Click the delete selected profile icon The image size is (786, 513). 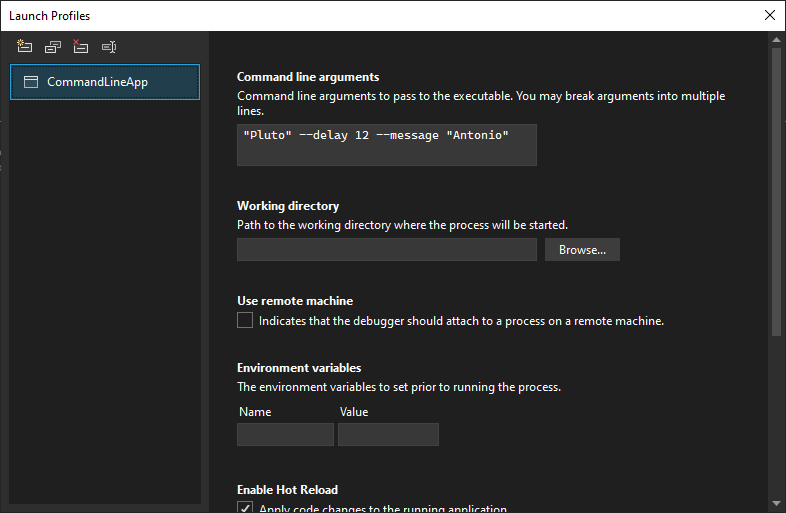tap(81, 47)
